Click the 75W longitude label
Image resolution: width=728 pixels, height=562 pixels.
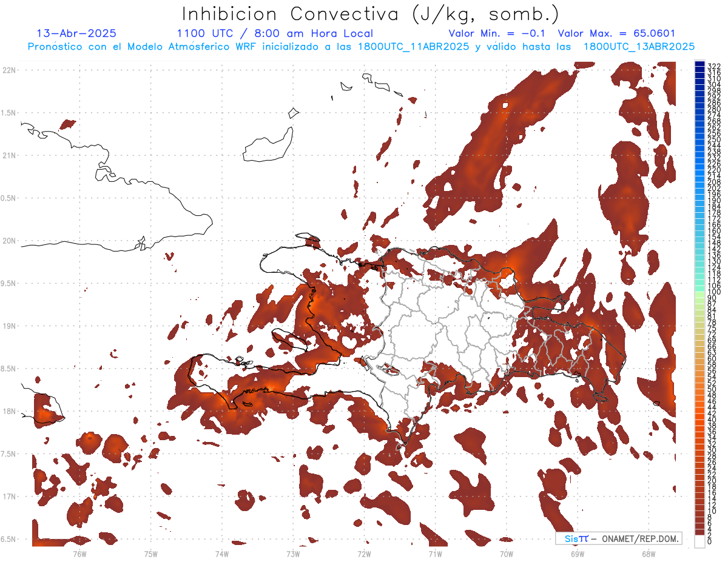[x=150, y=554]
